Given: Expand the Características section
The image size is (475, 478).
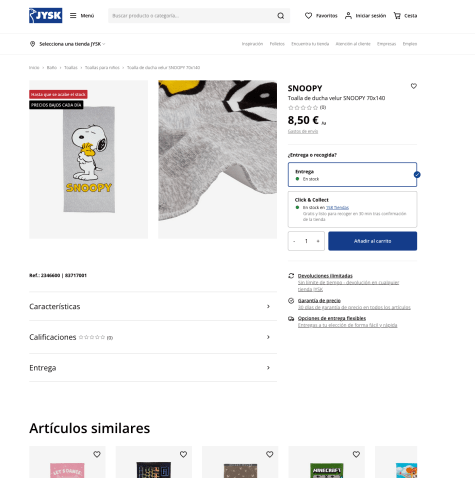Looking at the screenshot, I should click(153, 306).
